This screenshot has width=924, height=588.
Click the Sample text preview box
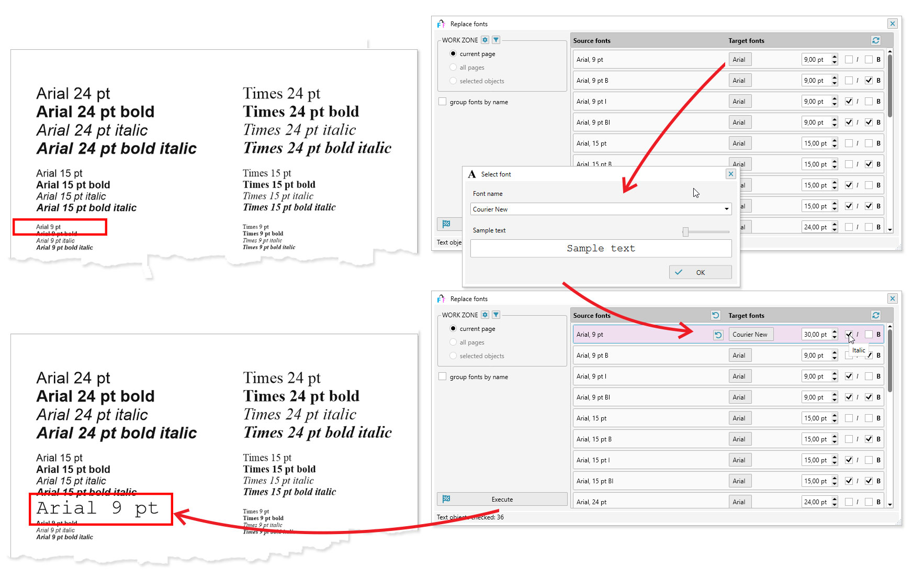coord(601,248)
